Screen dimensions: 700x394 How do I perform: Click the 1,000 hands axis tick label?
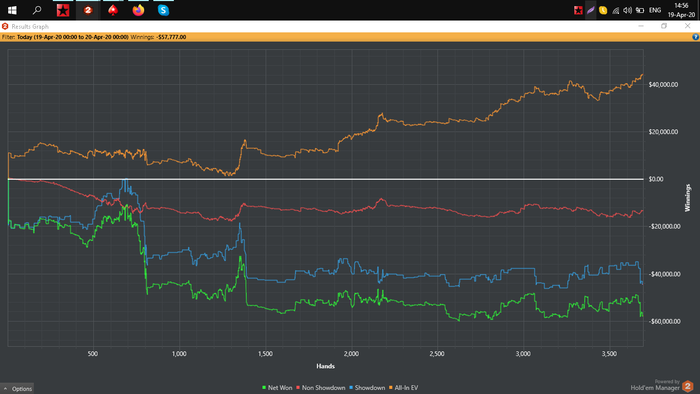[179, 354]
